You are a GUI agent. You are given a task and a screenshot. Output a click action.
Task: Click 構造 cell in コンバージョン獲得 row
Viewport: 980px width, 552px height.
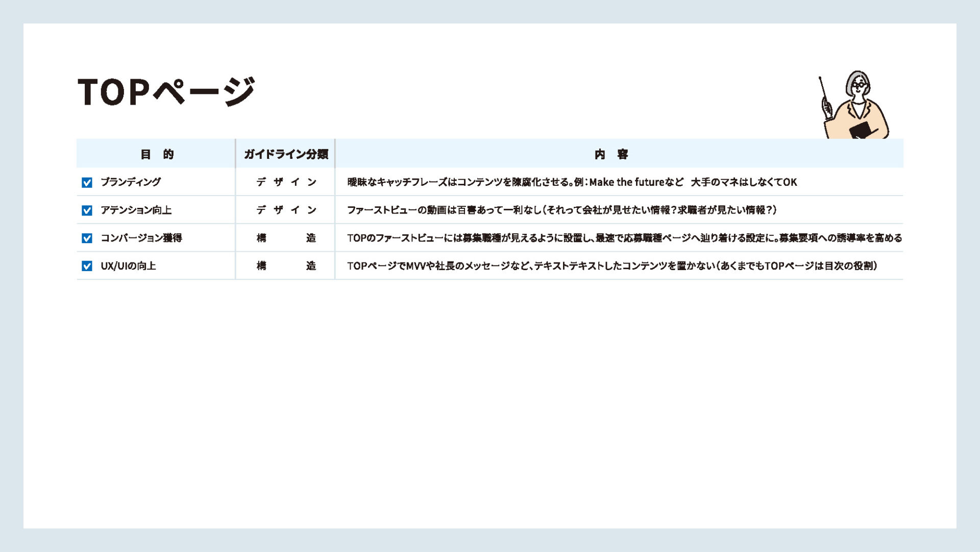coord(286,238)
